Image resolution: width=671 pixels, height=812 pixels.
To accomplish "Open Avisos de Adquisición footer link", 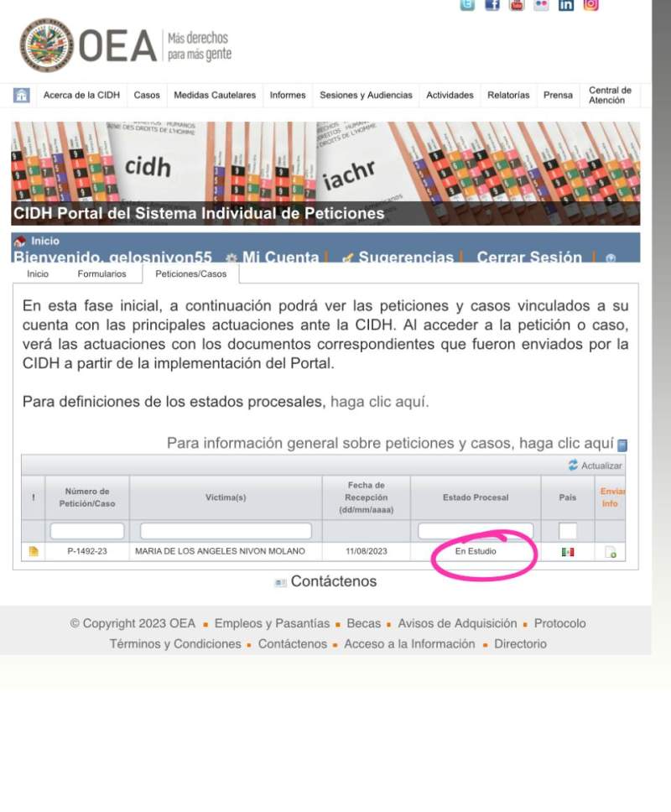I will pos(457,623).
